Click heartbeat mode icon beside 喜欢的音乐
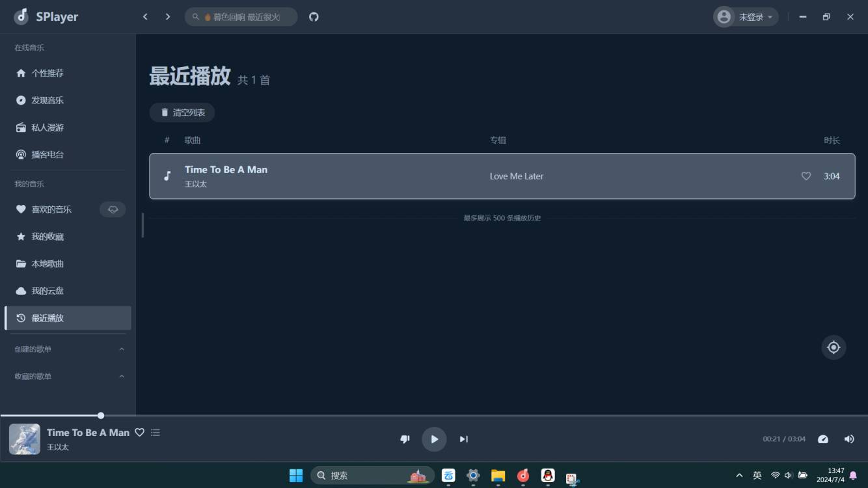The image size is (868, 488). tap(113, 210)
